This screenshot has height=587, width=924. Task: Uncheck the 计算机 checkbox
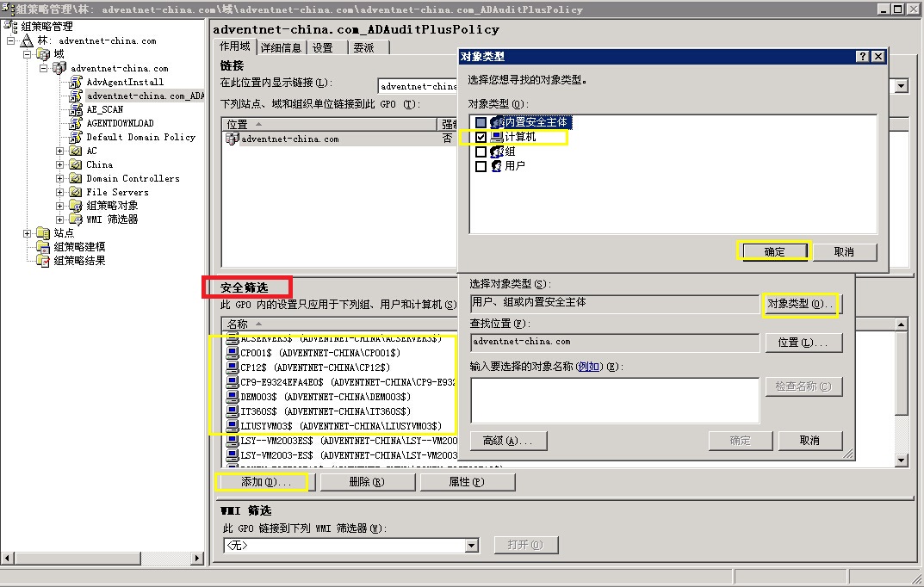click(481, 137)
